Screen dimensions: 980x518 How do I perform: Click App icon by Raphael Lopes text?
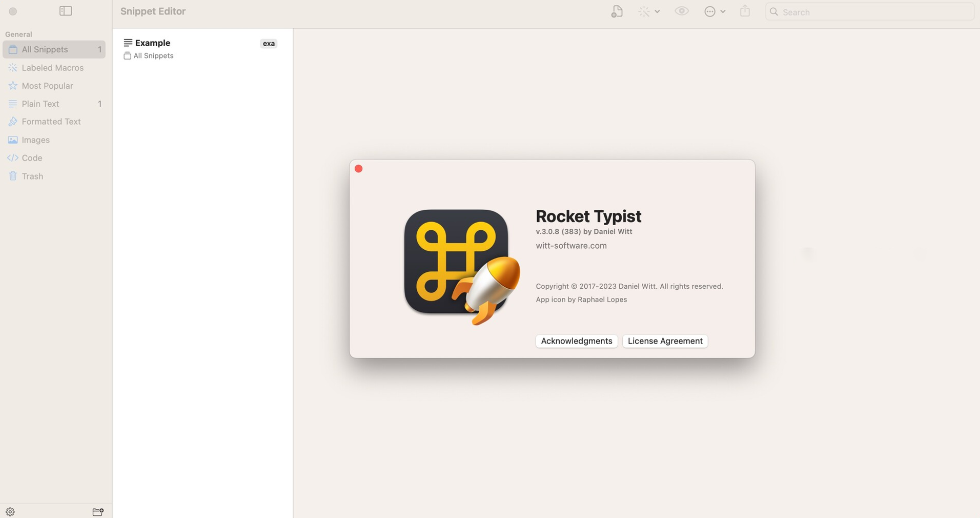(581, 299)
